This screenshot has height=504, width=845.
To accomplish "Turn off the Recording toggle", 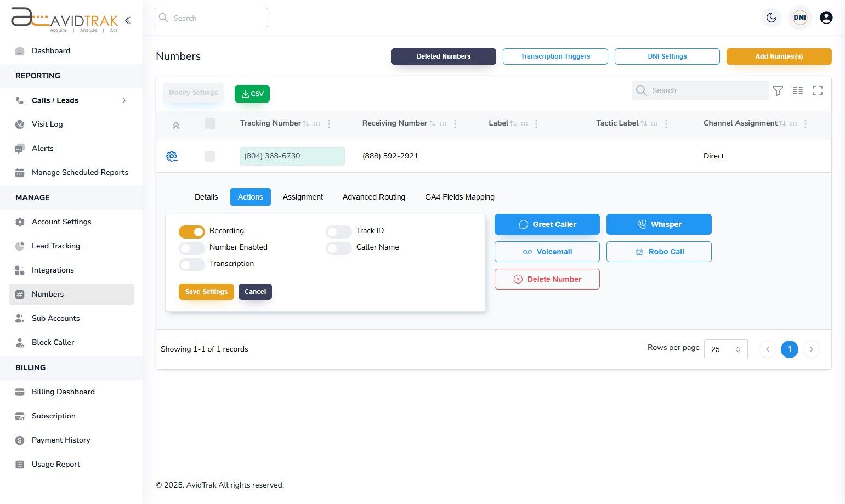I will point(191,231).
